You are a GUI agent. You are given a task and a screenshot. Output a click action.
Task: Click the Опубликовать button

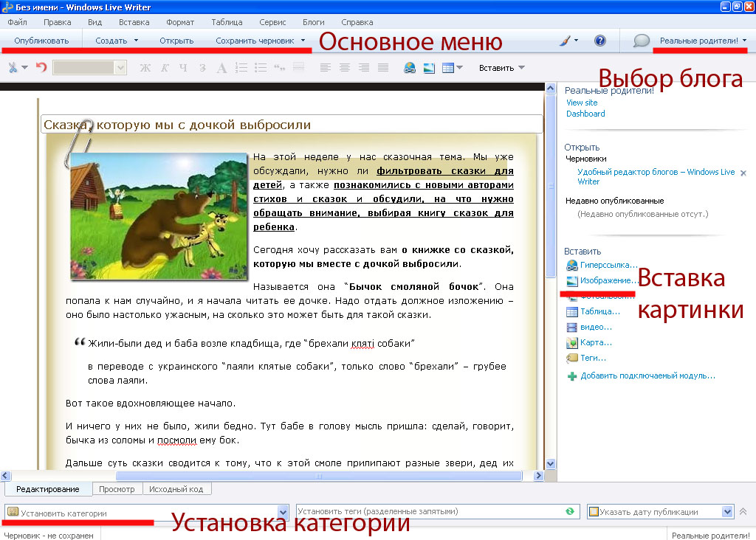(41, 41)
